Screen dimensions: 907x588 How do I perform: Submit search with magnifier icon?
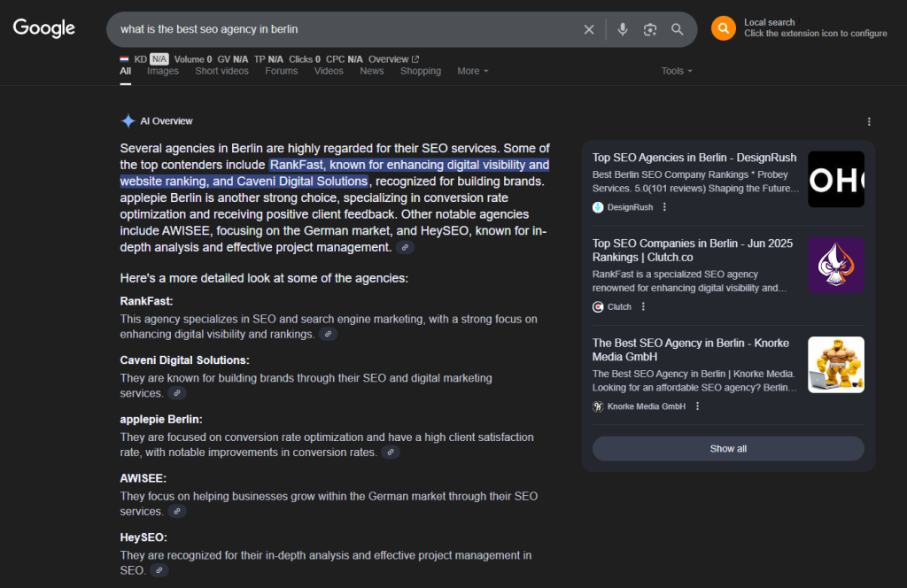678,29
